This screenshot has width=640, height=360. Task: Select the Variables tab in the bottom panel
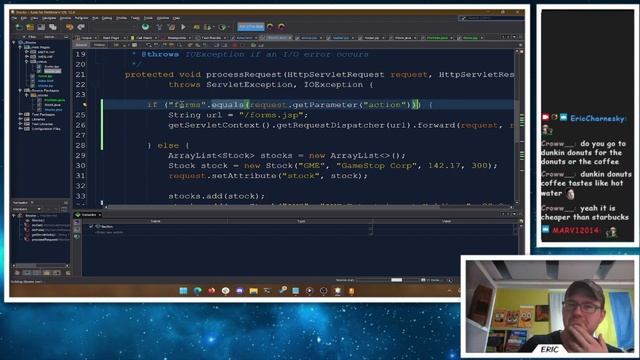click(x=88, y=214)
